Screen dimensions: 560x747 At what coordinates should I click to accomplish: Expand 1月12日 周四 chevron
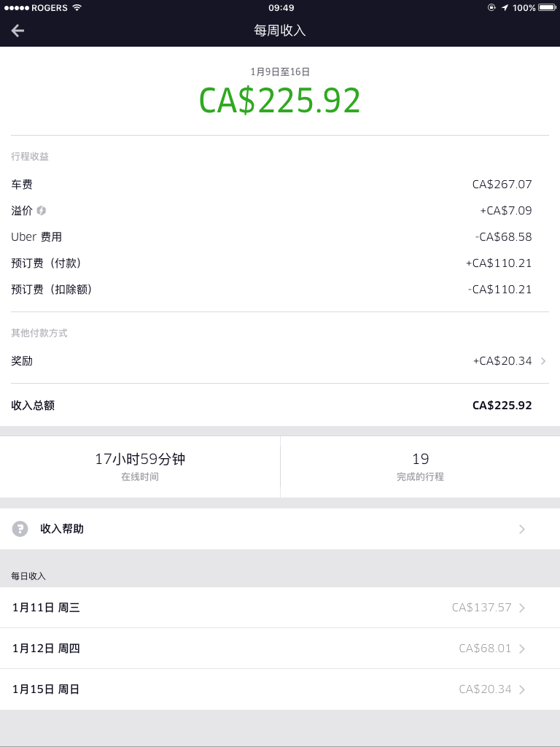522,649
